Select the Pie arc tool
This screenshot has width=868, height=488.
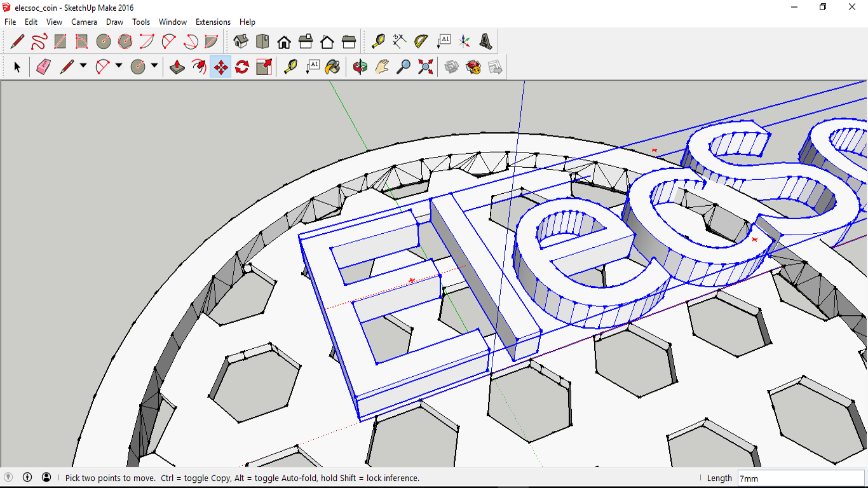pos(212,42)
